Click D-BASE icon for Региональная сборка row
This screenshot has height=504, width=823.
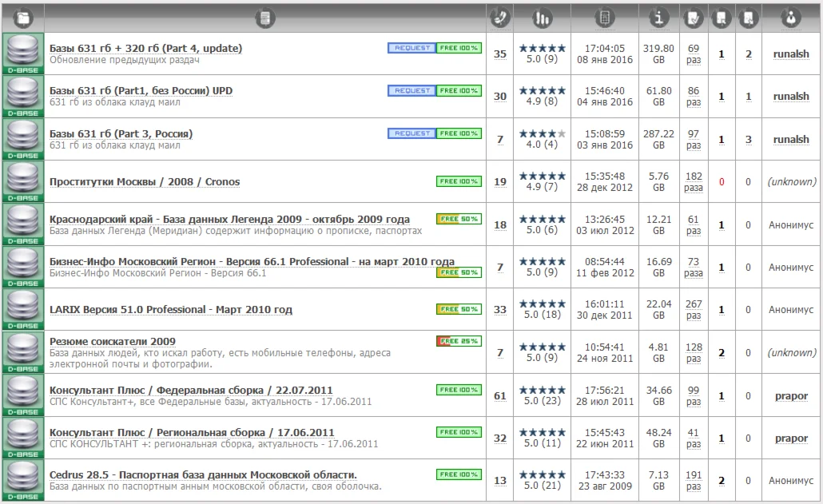23,438
